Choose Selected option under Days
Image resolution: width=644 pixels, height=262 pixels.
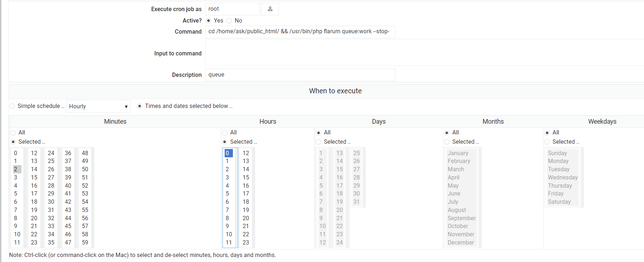coord(319,142)
